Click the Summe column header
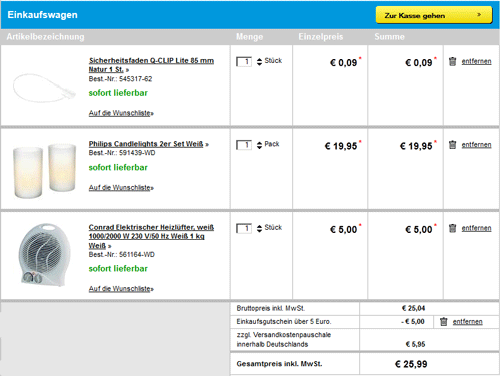 tap(389, 37)
